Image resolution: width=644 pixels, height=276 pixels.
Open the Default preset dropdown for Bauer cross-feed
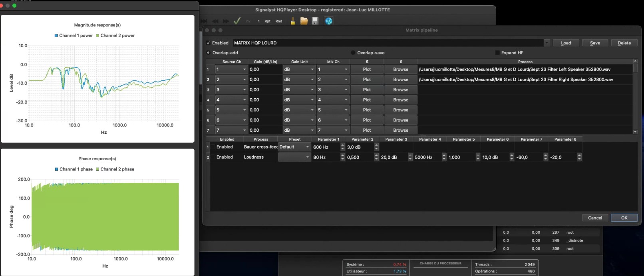(x=294, y=147)
